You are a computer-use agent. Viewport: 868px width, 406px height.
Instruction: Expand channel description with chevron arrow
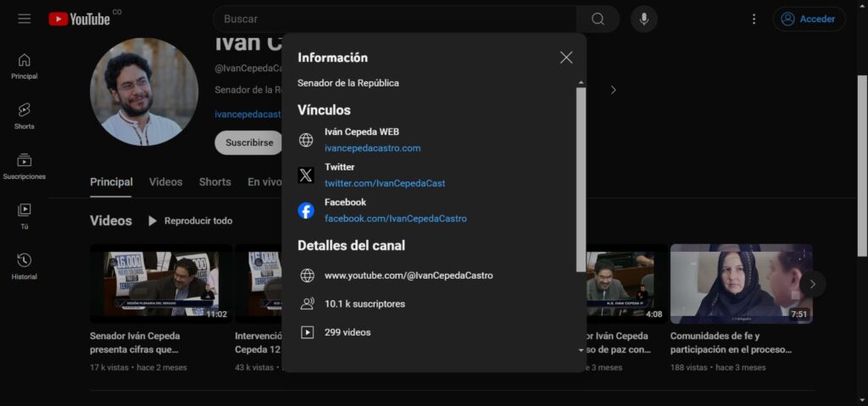(x=613, y=90)
